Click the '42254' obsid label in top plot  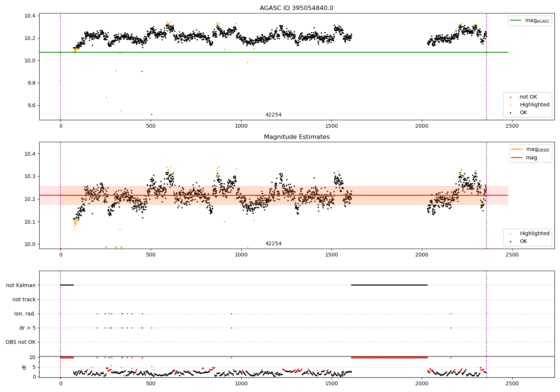[x=273, y=115]
